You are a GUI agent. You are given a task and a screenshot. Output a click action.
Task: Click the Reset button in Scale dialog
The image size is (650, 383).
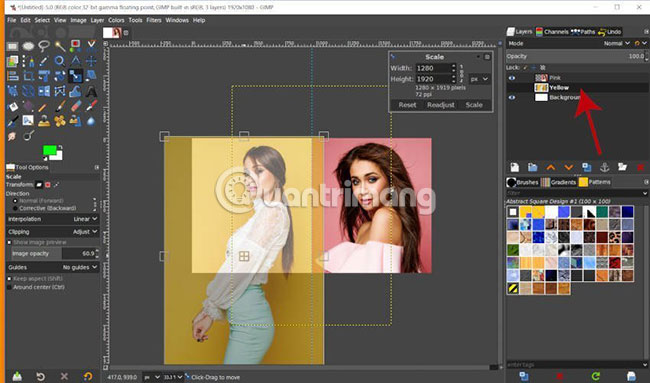pos(407,105)
